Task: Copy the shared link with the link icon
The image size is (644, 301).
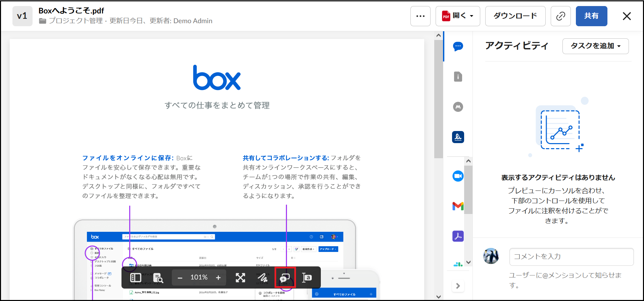Action: click(x=560, y=16)
